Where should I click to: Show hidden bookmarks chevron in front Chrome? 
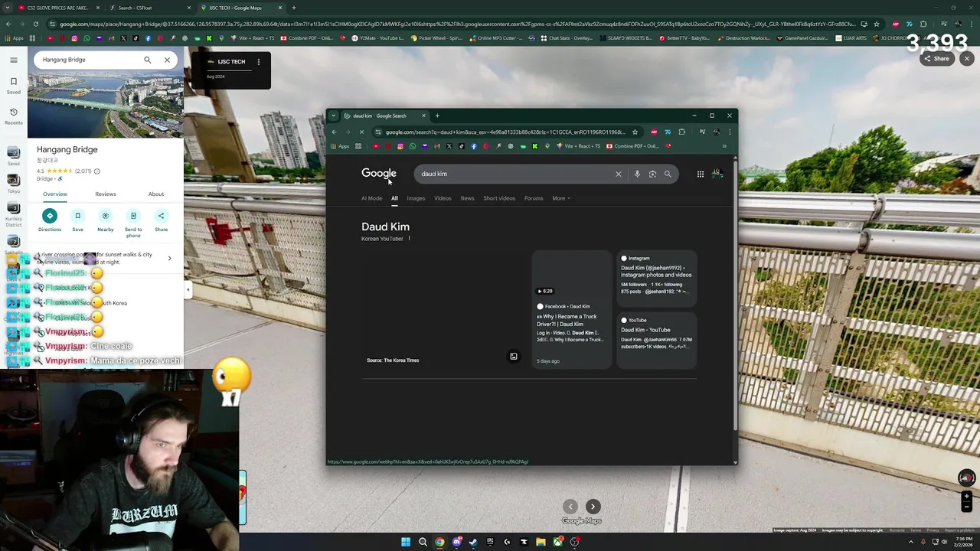(724, 146)
